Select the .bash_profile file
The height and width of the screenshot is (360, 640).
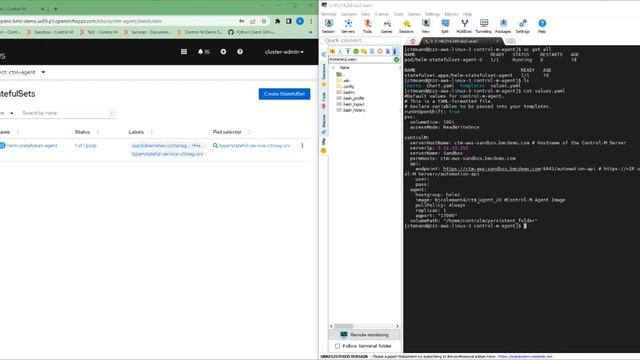[350, 98]
